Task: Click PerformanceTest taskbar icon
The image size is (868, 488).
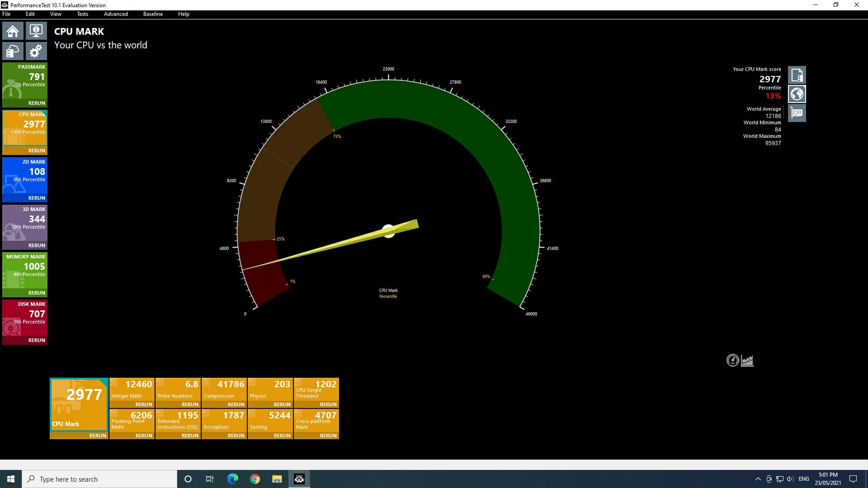Action: (299, 479)
